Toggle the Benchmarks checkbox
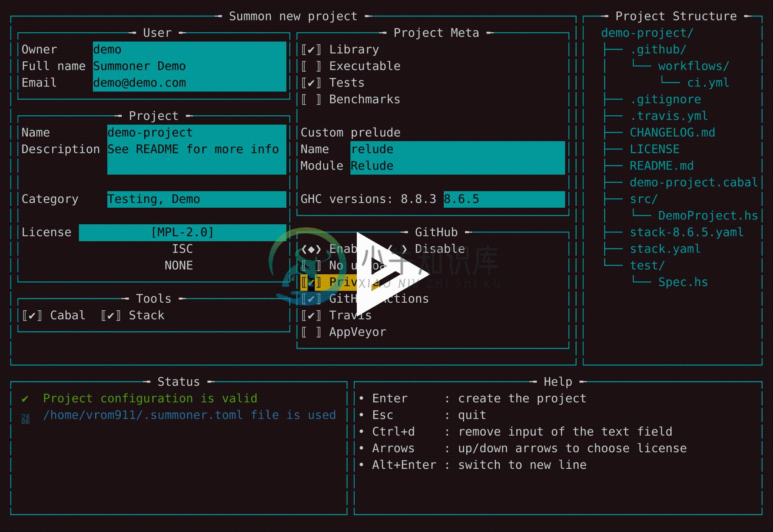 (311, 99)
